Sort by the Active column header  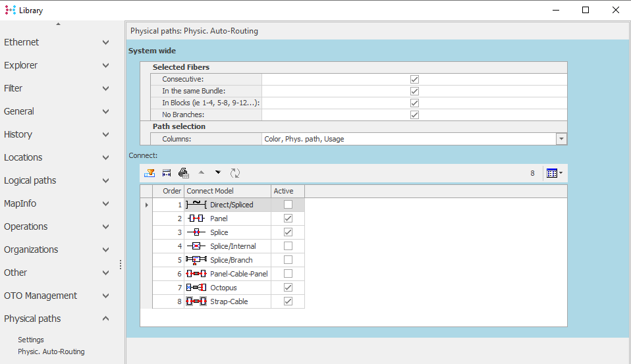coord(288,191)
